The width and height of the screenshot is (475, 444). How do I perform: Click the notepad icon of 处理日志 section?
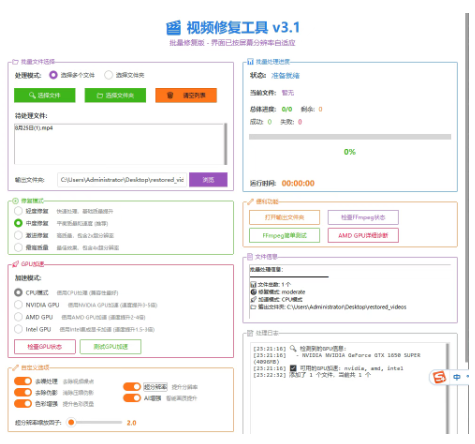tap(250, 333)
